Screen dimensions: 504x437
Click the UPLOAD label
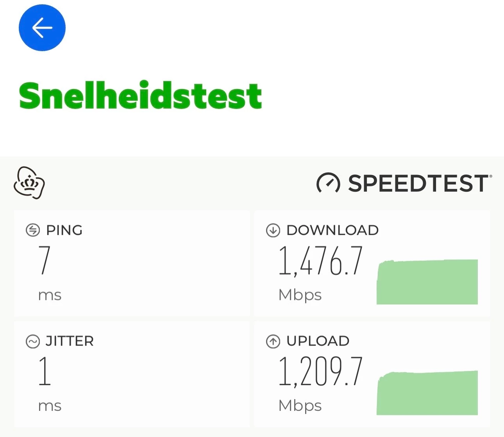318,341
